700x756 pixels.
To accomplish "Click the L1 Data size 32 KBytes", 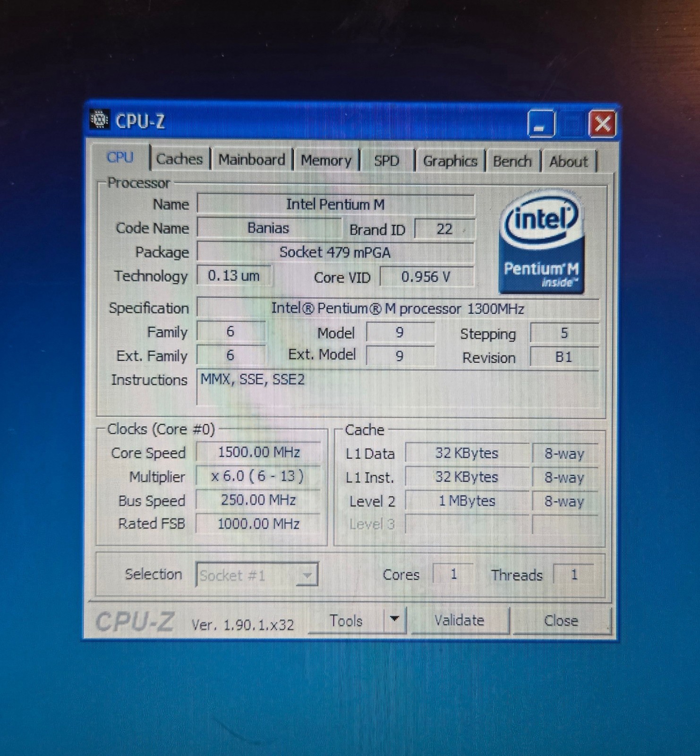I will click(467, 453).
